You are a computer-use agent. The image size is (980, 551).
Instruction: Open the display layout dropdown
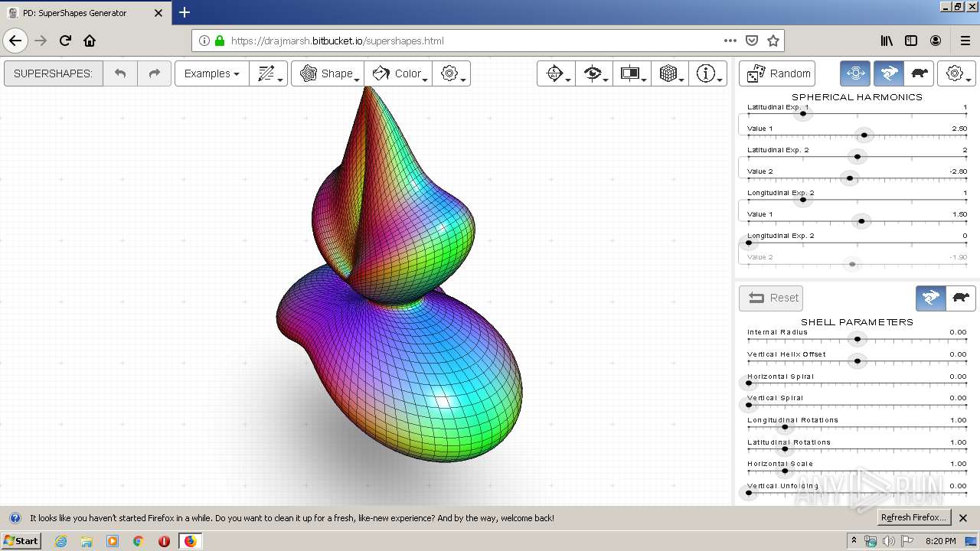pos(632,73)
